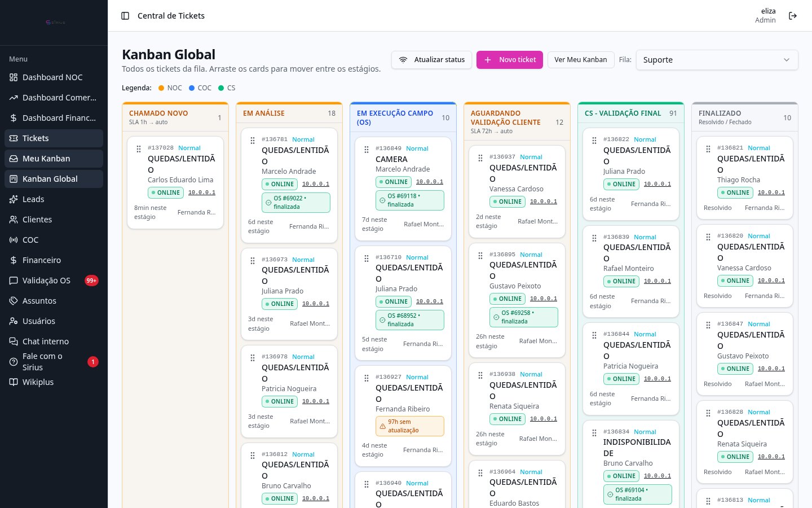The width and height of the screenshot is (812, 508).
Task: Click the FINALIZADO column header
Action: pyautogui.click(x=745, y=117)
